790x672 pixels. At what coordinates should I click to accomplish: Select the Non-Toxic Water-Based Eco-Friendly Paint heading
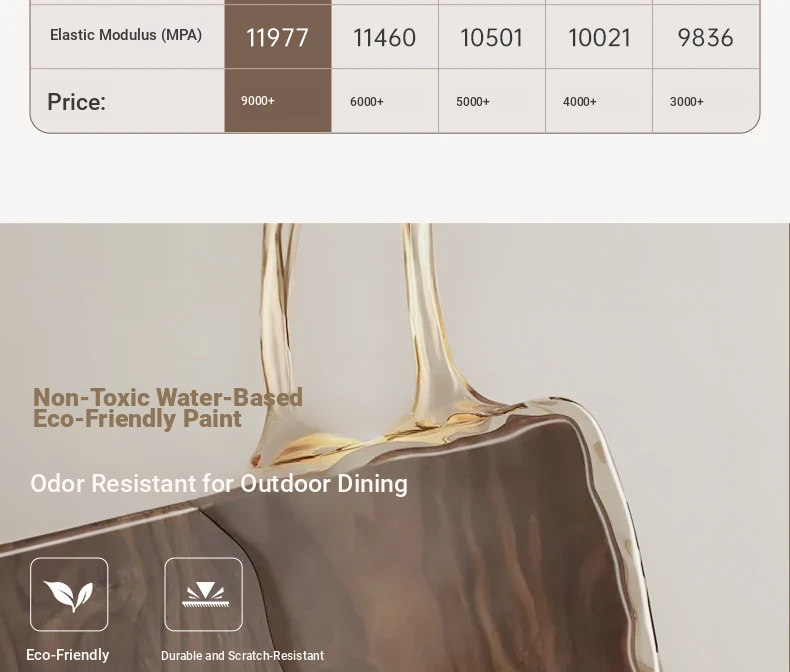tap(167, 408)
